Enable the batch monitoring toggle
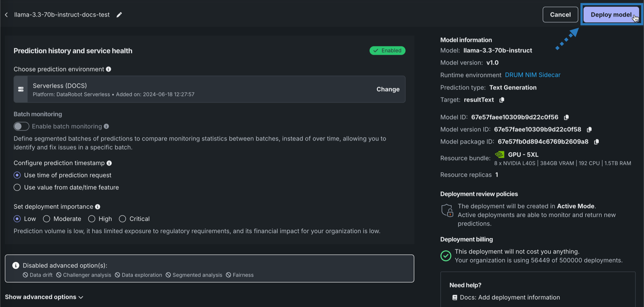Screen dimensions: 644x307 [21, 126]
